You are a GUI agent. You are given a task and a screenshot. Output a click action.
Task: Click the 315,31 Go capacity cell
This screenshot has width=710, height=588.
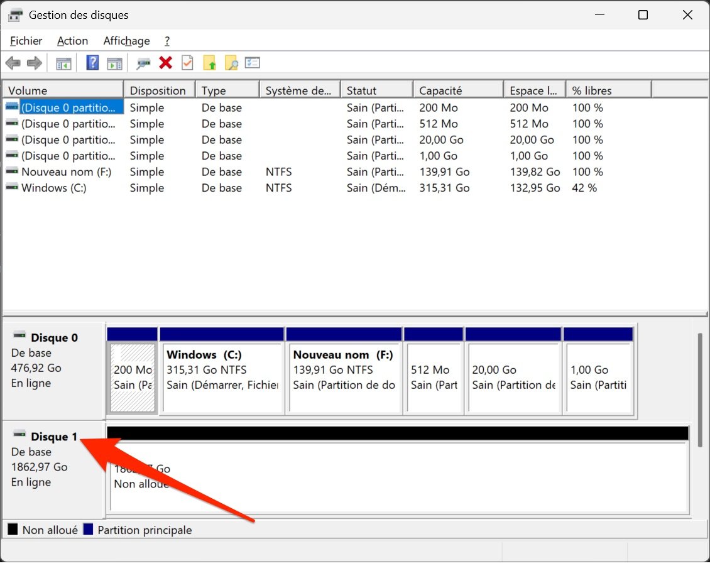[x=444, y=187]
